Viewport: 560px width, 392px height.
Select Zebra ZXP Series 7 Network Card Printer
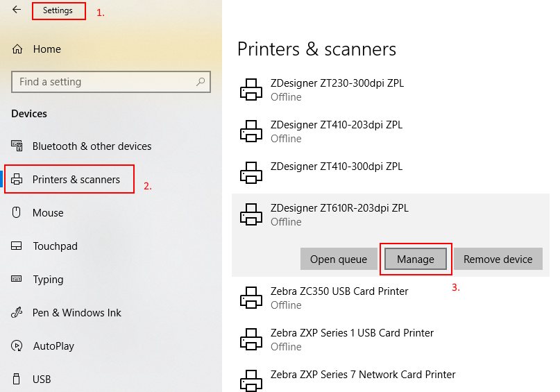point(362,375)
